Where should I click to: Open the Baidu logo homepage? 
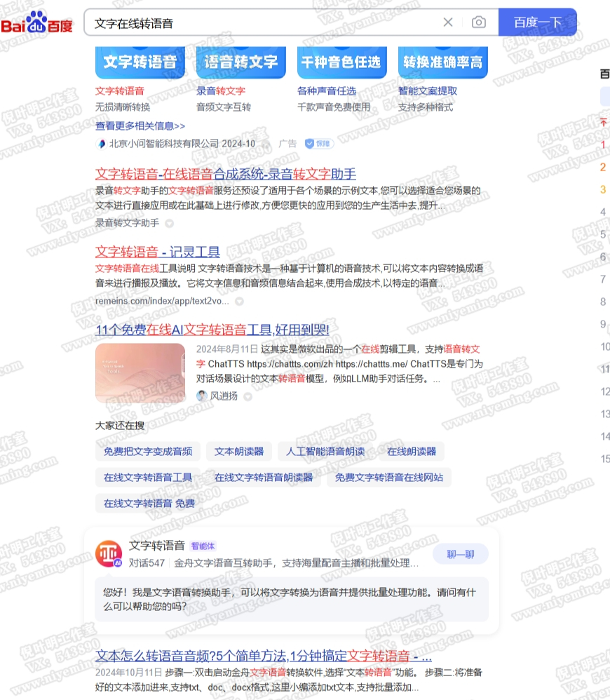click(x=36, y=22)
